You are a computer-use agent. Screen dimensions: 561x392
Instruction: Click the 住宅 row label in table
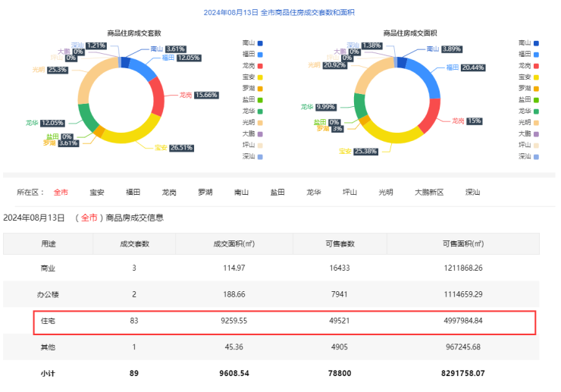pyautogui.click(x=48, y=321)
